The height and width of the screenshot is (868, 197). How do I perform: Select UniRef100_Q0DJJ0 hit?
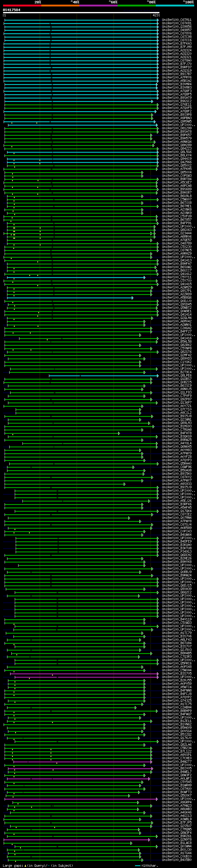(176, 301)
